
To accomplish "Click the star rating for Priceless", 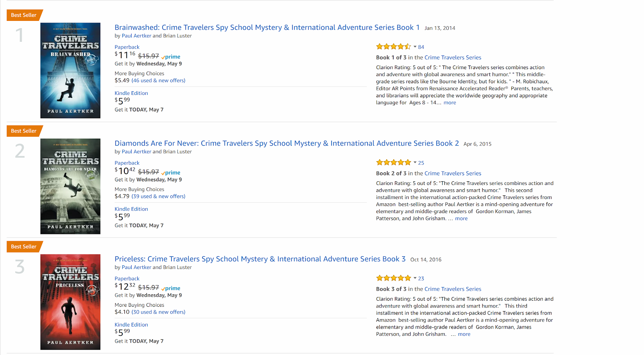I will [393, 278].
